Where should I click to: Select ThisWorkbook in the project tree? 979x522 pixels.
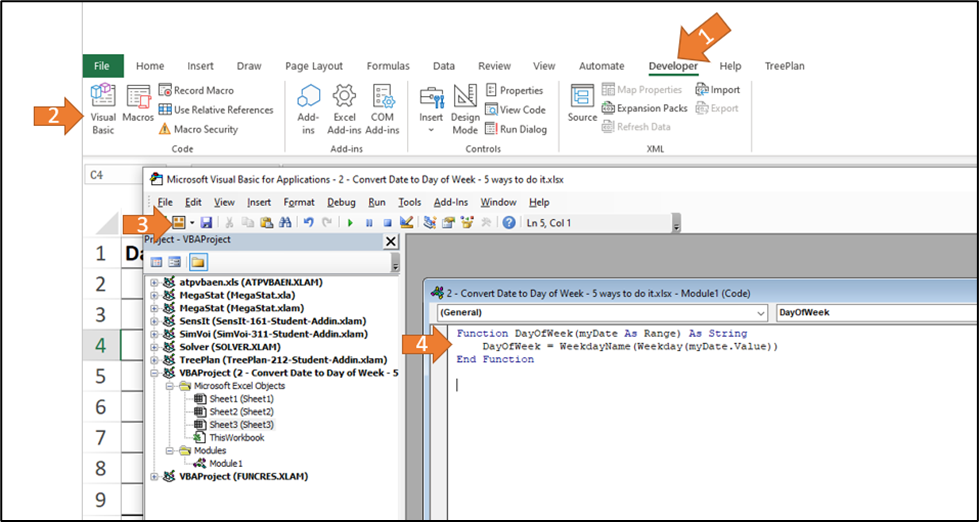click(x=237, y=438)
